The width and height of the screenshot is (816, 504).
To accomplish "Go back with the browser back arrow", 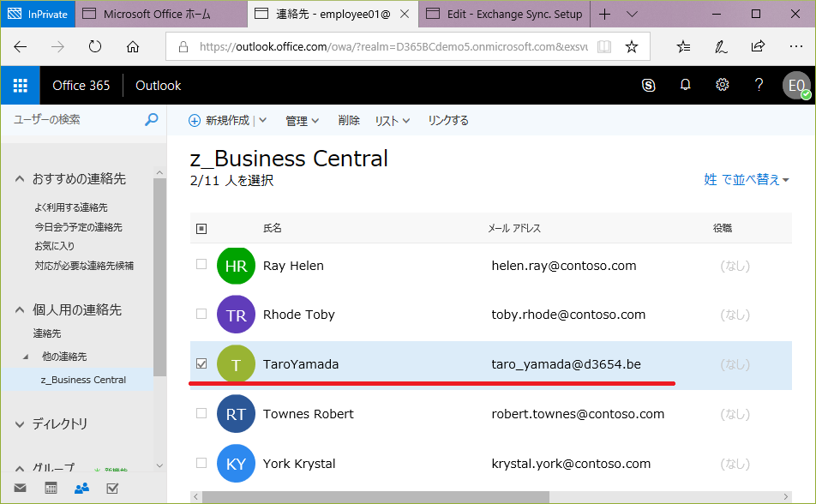I will (21, 47).
